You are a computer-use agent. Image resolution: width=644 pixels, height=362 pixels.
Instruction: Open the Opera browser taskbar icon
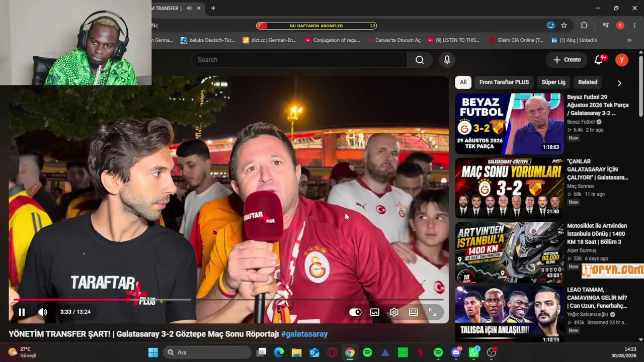pyautogui.click(x=332, y=352)
